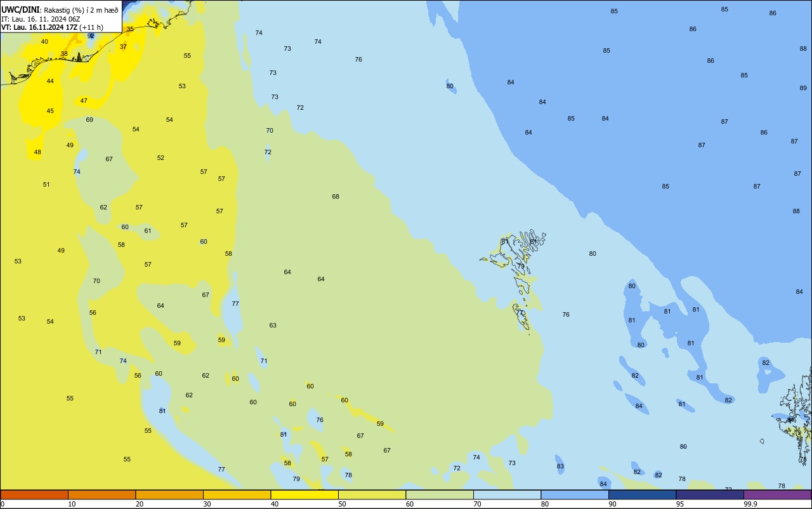This screenshot has height=509, width=812.
Task: Click the 0–10 dark orange legend swatch
Action: pos(34,494)
